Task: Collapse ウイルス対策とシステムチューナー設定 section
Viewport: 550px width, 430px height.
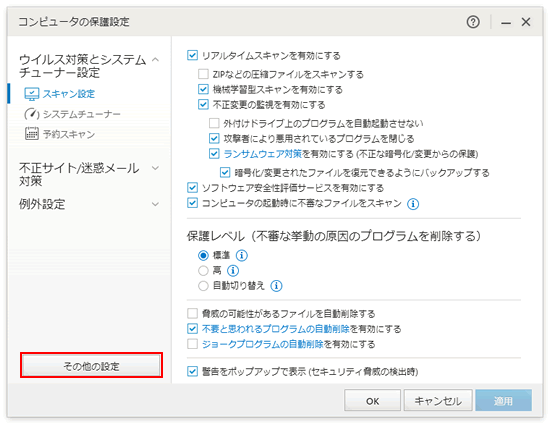Action: [x=155, y=60]
